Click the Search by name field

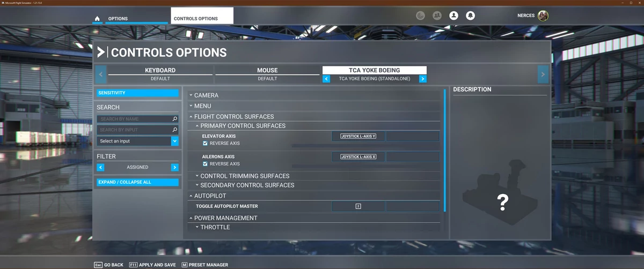tap(137, 119)
